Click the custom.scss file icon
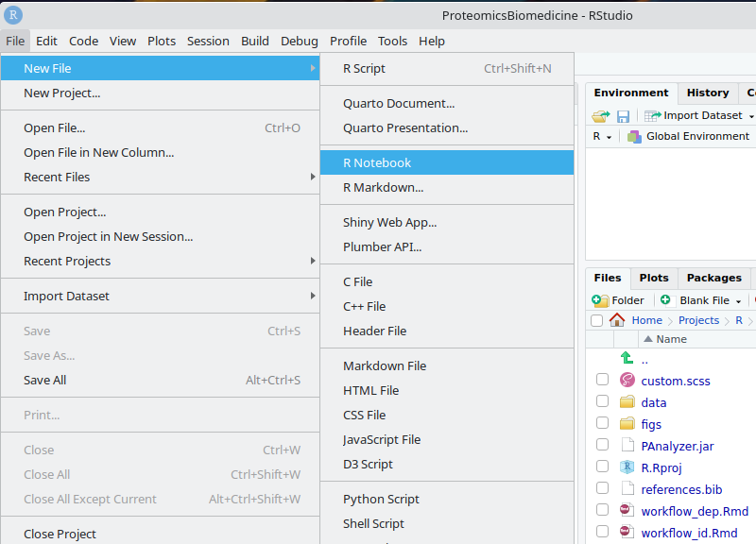The image size is (756, 544). point(627,381)
